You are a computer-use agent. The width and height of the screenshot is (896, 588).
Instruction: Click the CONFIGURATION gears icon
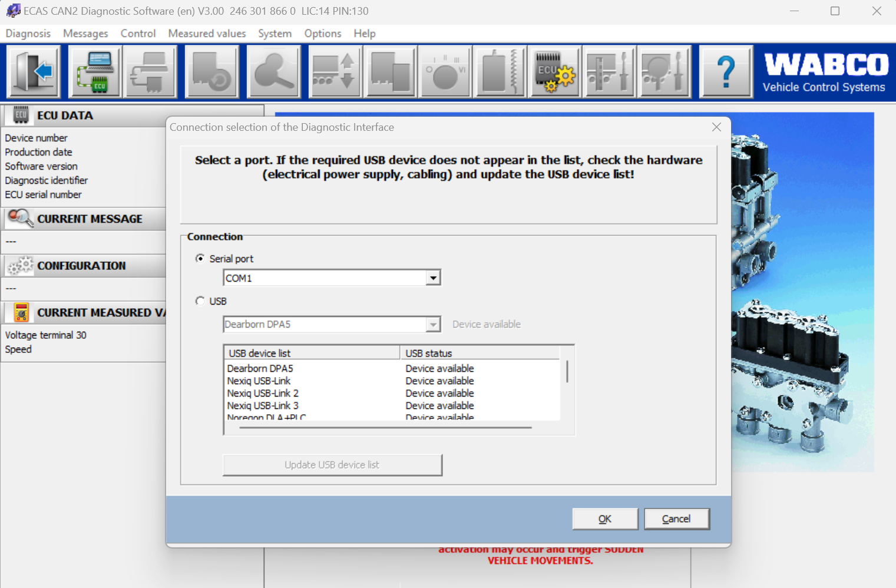[20, 266]
